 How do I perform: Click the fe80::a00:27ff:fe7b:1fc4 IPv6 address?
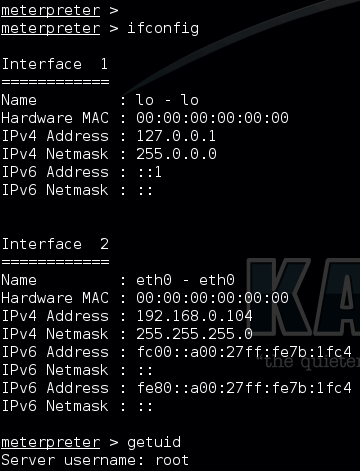[244, 388]
